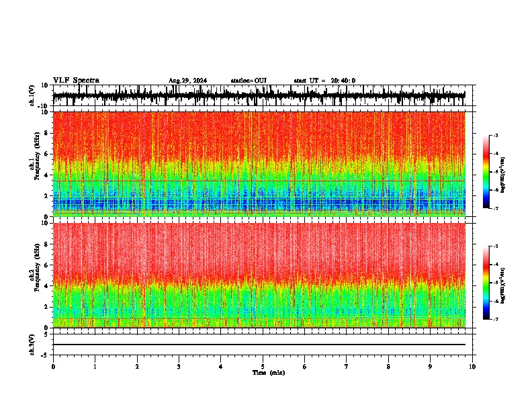Click the "-3" tick on ch.1 colorbar
Viewport: 532px width, 411px height.
[x=496, y=135]
